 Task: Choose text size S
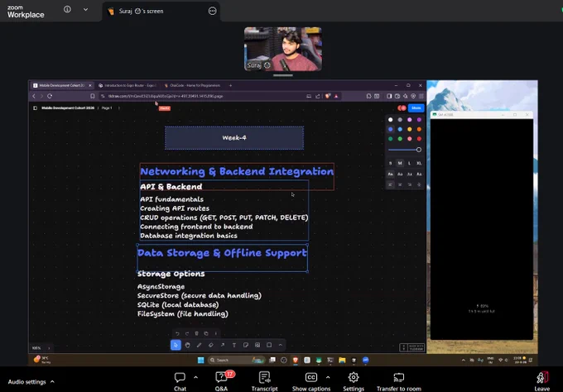[x=390, y=163]
